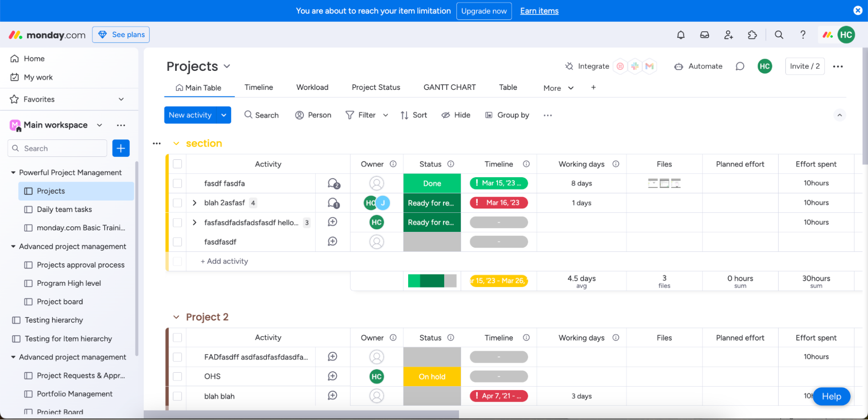Viewport: 868px width, 420px height.
Task: Switch to the Table view tab
Action: [508, 87]
